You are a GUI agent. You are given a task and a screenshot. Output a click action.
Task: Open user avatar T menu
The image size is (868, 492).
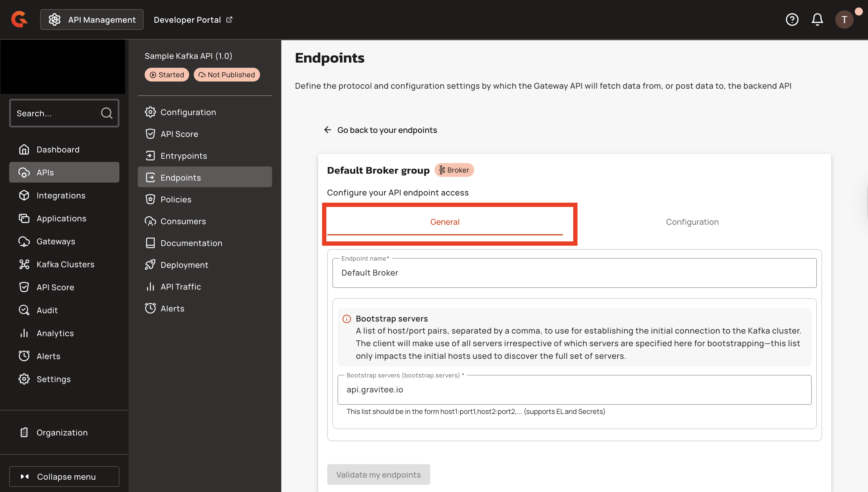click(x=844, y=20)
